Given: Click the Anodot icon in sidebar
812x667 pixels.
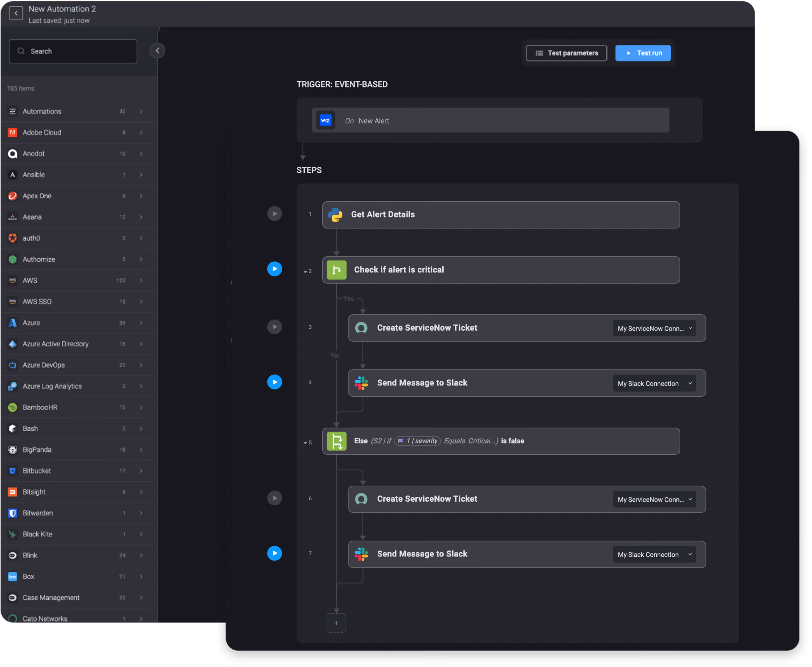Looking at the screenshot, I should coord(13,154).
